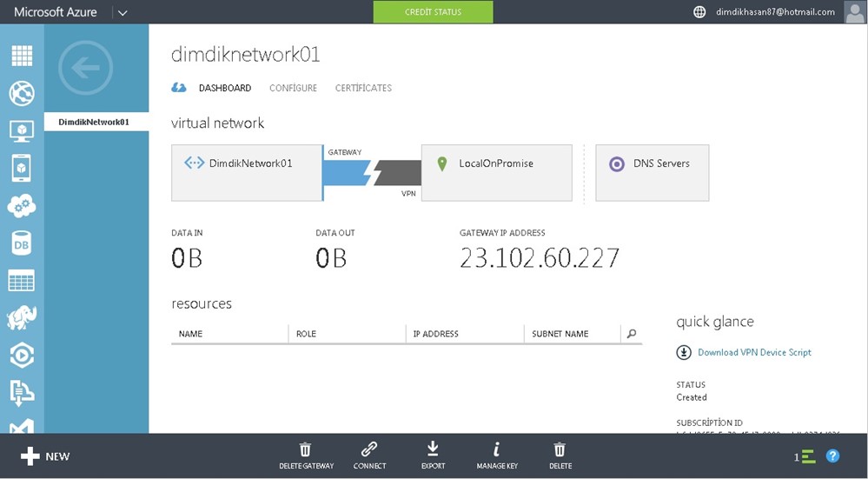Click Export in bottom command bar
This screenshot has width=868, height=479.
(x=433, y=456)
